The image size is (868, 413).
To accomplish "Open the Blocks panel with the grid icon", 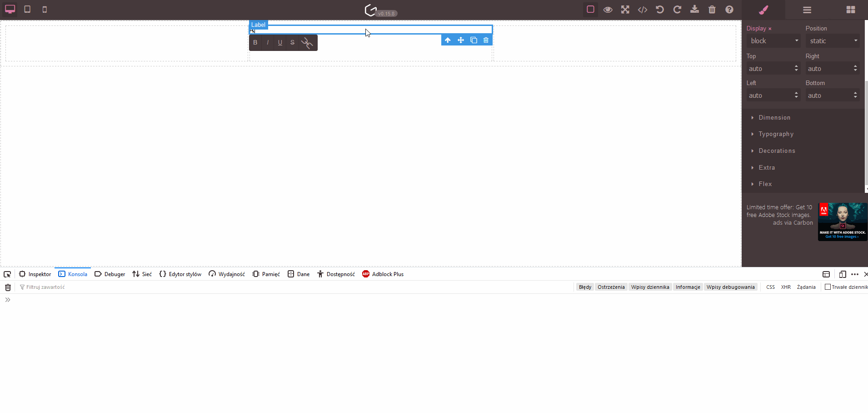I will click(851, 10).
